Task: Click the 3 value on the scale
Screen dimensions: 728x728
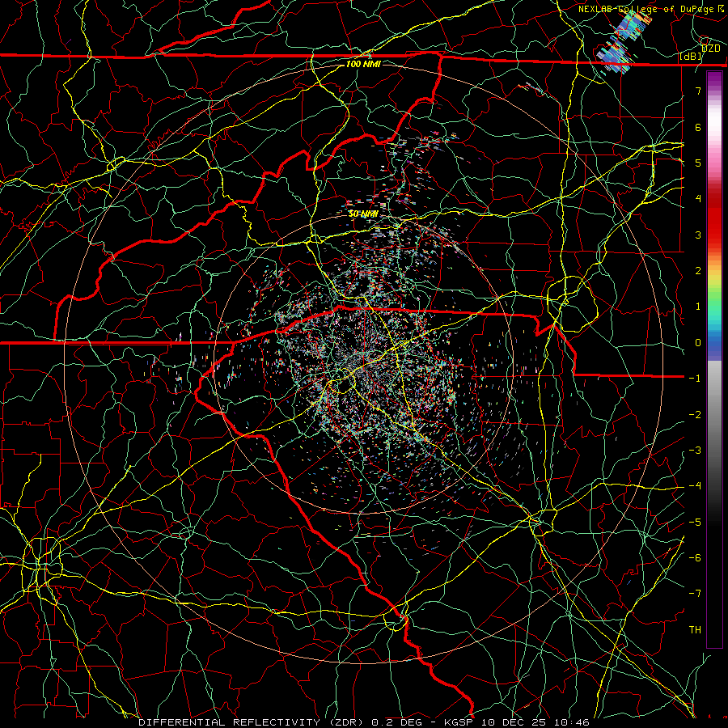Action: (x=698, y=235)
